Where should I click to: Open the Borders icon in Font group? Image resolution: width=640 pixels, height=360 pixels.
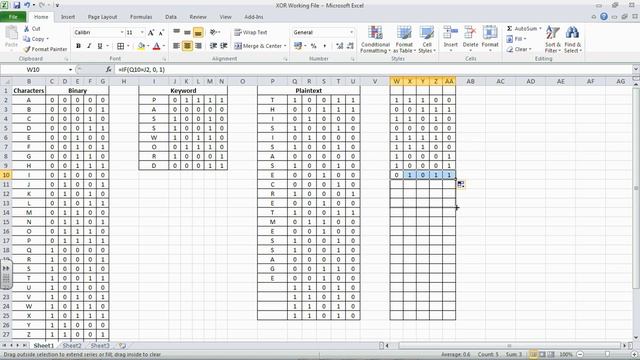point(120,46)
